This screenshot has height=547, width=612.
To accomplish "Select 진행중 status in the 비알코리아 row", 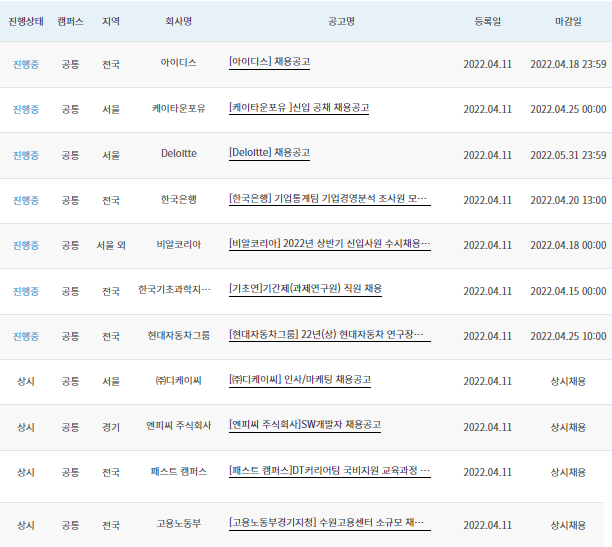I will (x=26, y=245).
